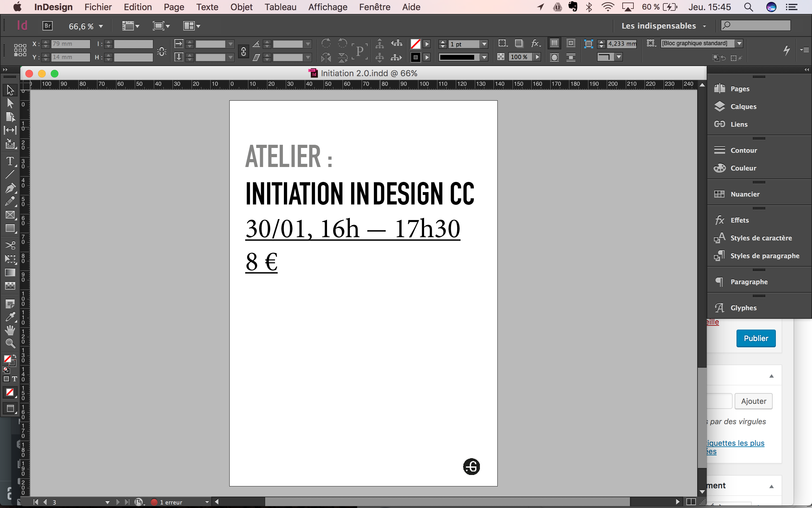Select the Content Collector tool
Viewport: 812px width, 508px height.
pos(10,144)
